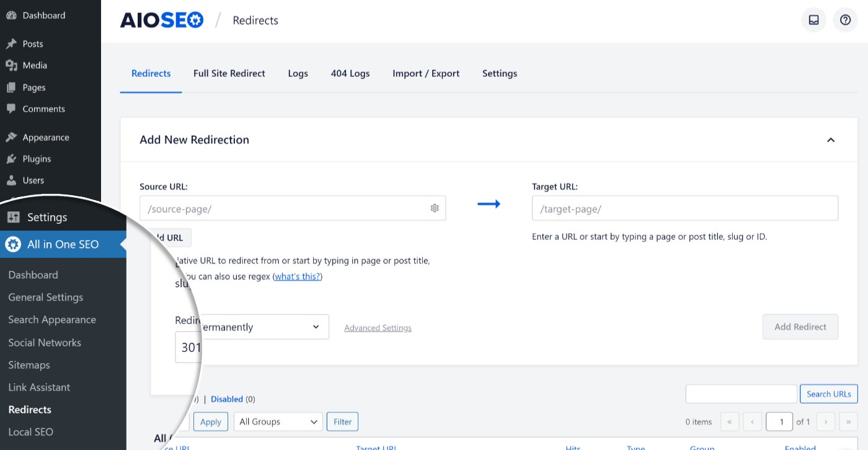Switch to the Settings tab
The height and width of the screenshot is (450, 868).
pyautogui.click(x=500, y=73)
